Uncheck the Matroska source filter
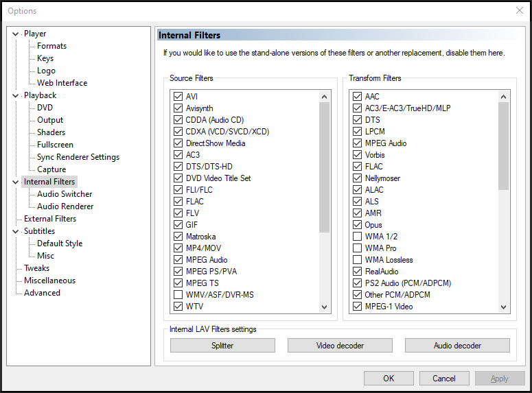 click(x=178, y=237)
